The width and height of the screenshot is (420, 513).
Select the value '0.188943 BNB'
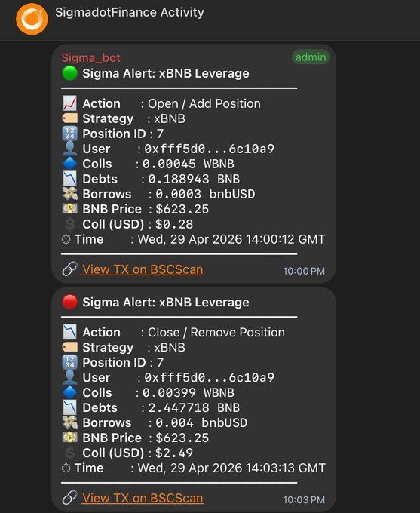pyautogui.click(x=194, y=179)
